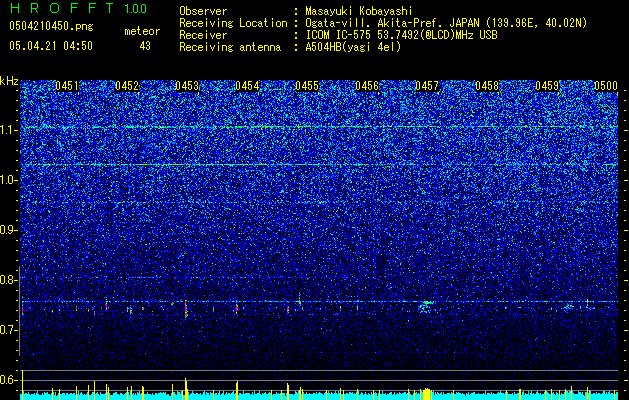Select antenna text A504HB(yagi 4el)
Screen dimensions: 629x400
(353, 47)
